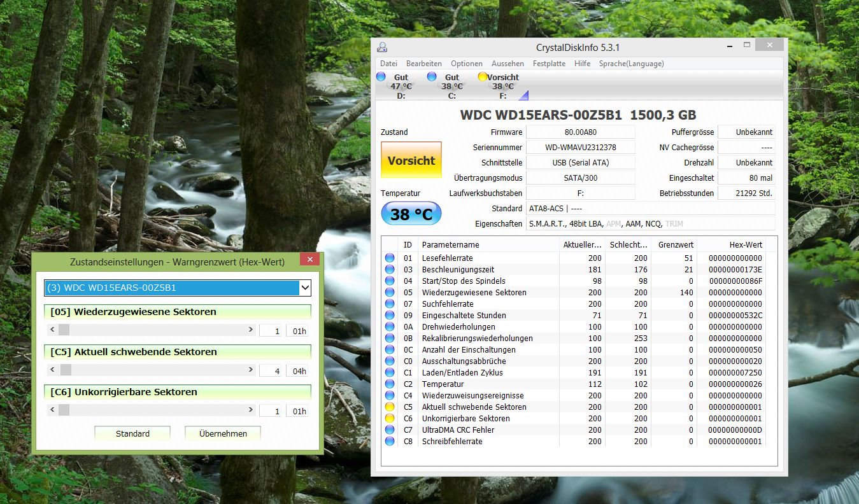
Task: Click the Eingeschaltet field 80 mal
Action: pyautogui.click(x=746, y=178)
